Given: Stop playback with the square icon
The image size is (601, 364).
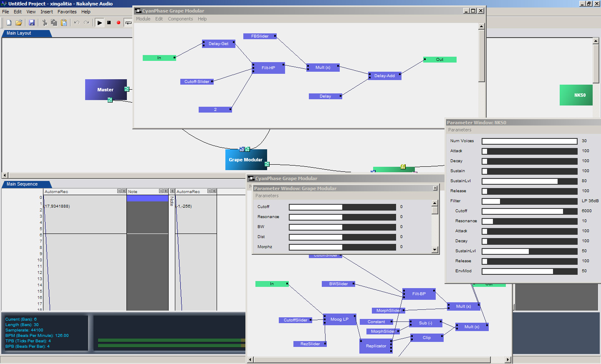Looking at the screenshot, I should point(109,23).
